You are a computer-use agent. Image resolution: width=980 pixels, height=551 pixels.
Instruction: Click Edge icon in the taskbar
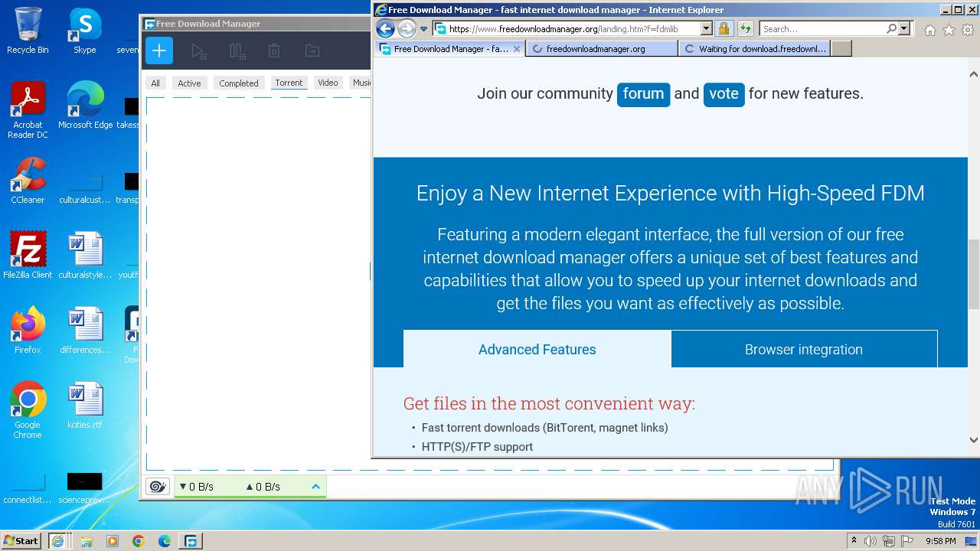[165, 541]
